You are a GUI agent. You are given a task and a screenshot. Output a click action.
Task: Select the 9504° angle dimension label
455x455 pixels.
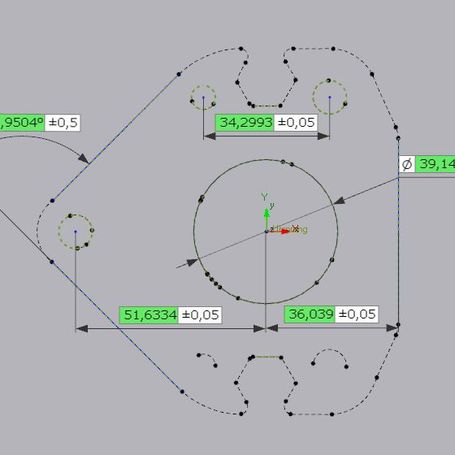coord(22,122)
